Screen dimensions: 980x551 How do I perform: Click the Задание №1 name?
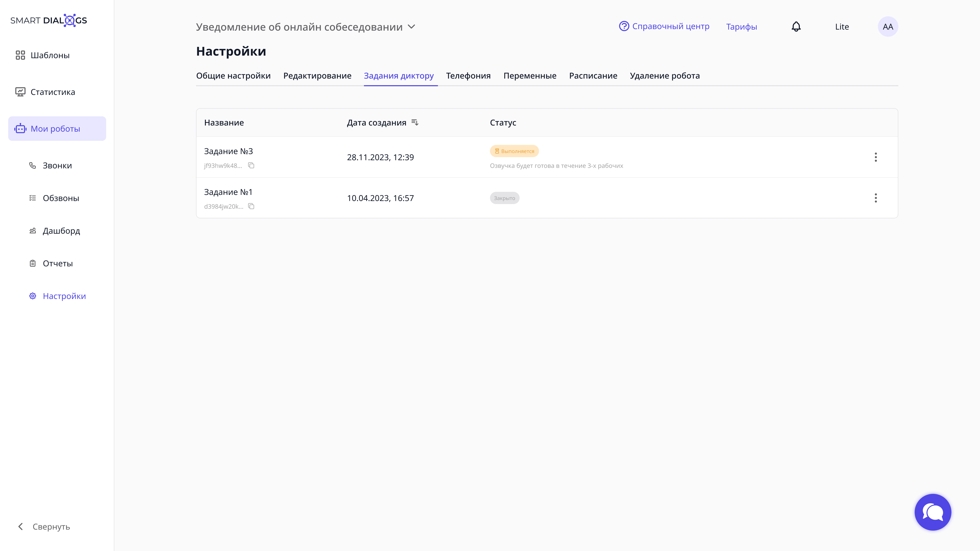tap(228, 192)
